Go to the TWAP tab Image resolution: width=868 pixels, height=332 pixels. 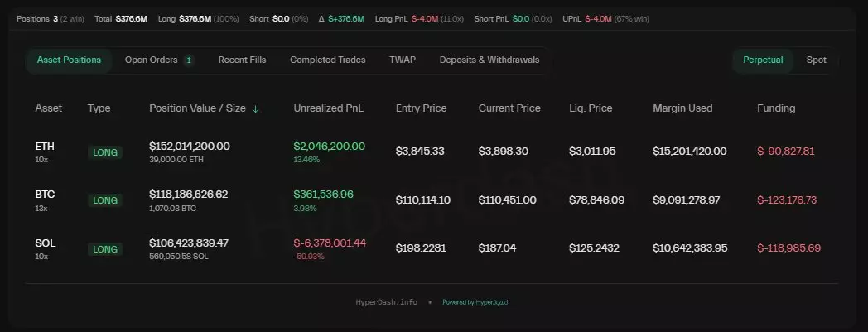point(403,60)
